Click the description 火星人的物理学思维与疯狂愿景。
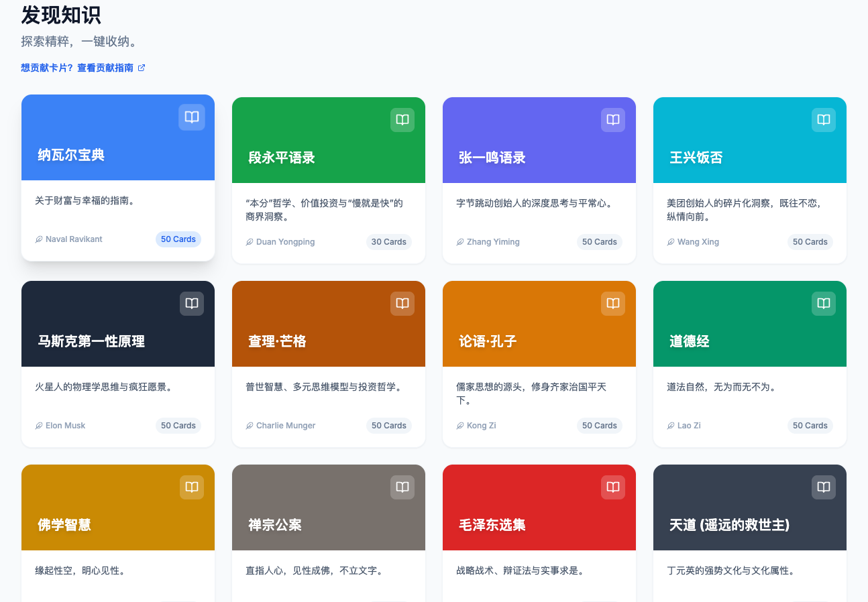The image size is (868, 602). pyautogui.click(x=104, y=387)
